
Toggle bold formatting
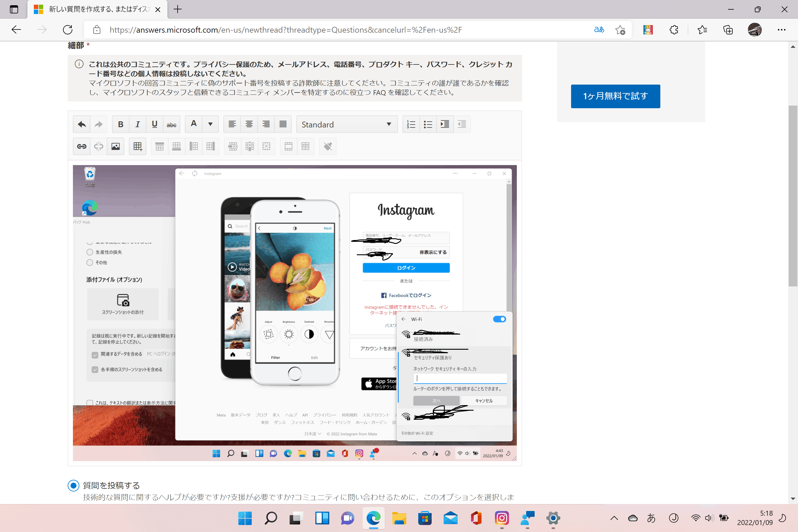(120, 125)
